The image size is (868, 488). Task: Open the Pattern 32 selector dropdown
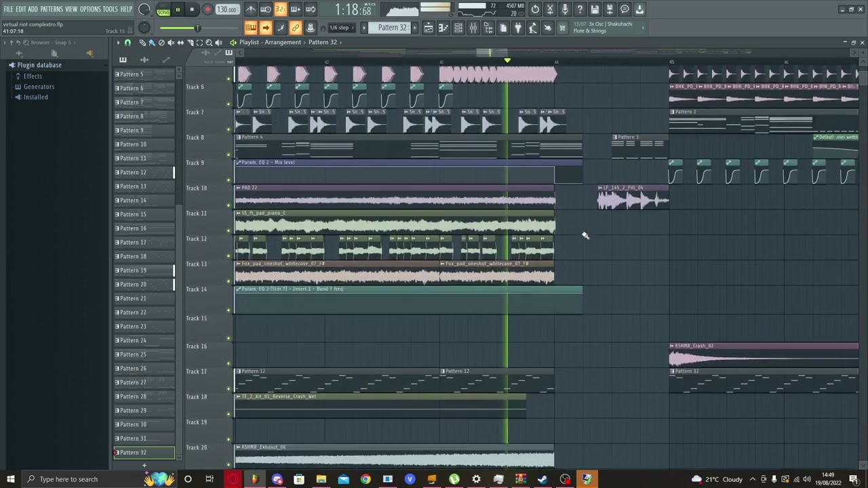pyautogui.click(x=393, y=28)
